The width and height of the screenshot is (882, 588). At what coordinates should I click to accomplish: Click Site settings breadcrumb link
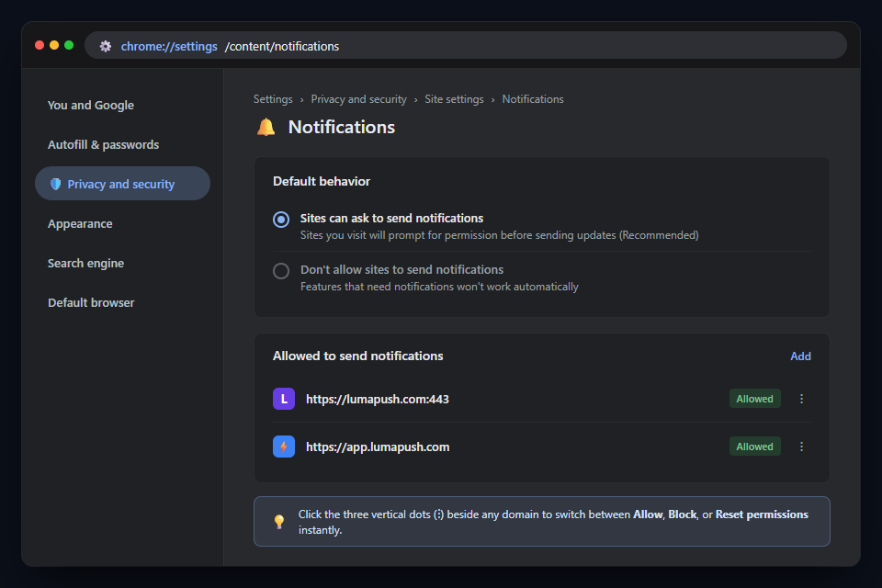[454, 99]
